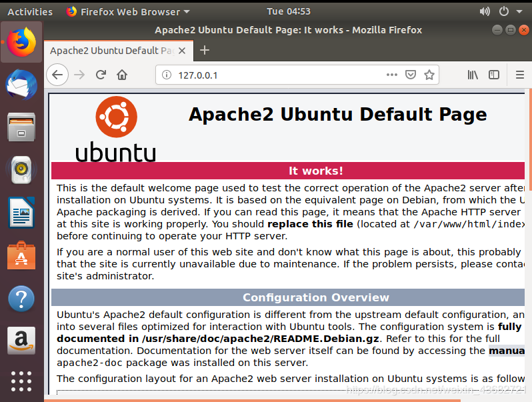Viewport: 532px width, 402px height.
Task: Open the clock showing Tue 04:53
Action: coord(289,11)
